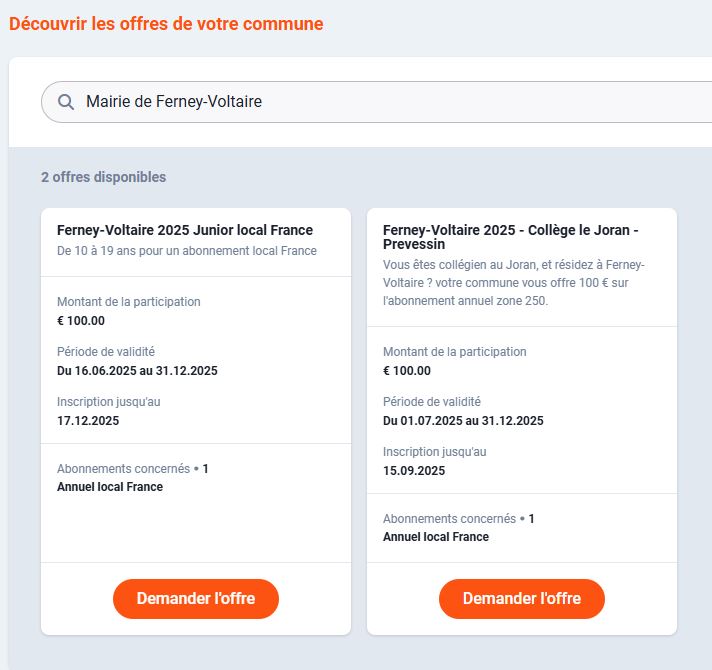Select 'Période de validité' label in Collège card
Screen dimensions: 712x670
(x=432, y=402)
